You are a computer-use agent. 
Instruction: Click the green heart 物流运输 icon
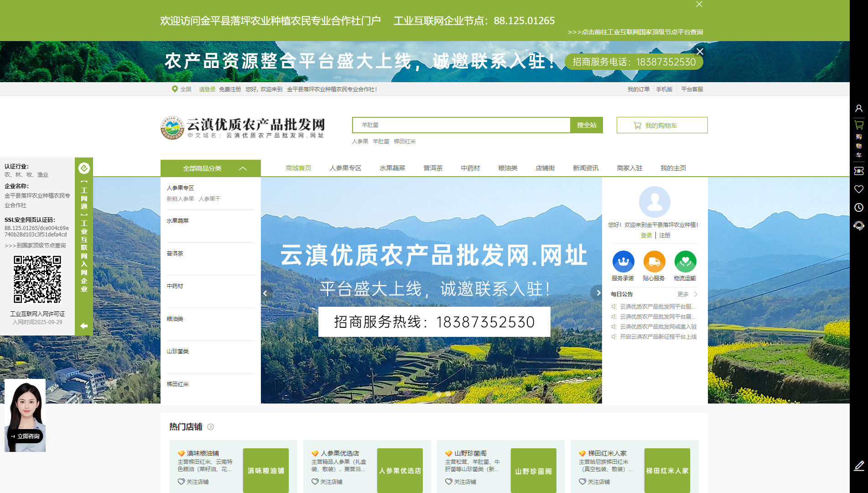point(685,262)
